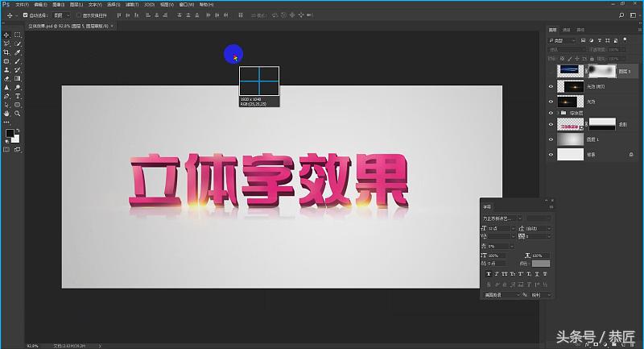Select the Path Selection arrow tool
The height and width of the screenshot is (349, 644).
coord(6,105)
